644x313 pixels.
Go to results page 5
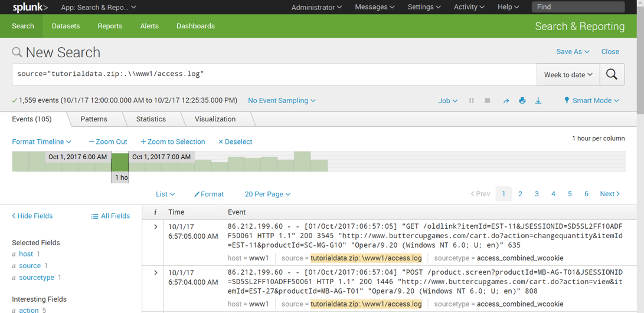(570, 194)
